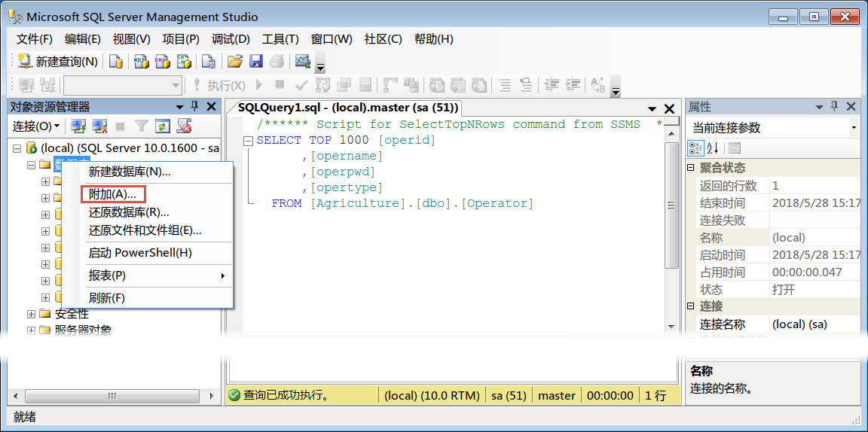The height and width of the screenshot is (432, 868).
Task: Click Display Estimated Execution Plan icon
Action: point(322,85)
